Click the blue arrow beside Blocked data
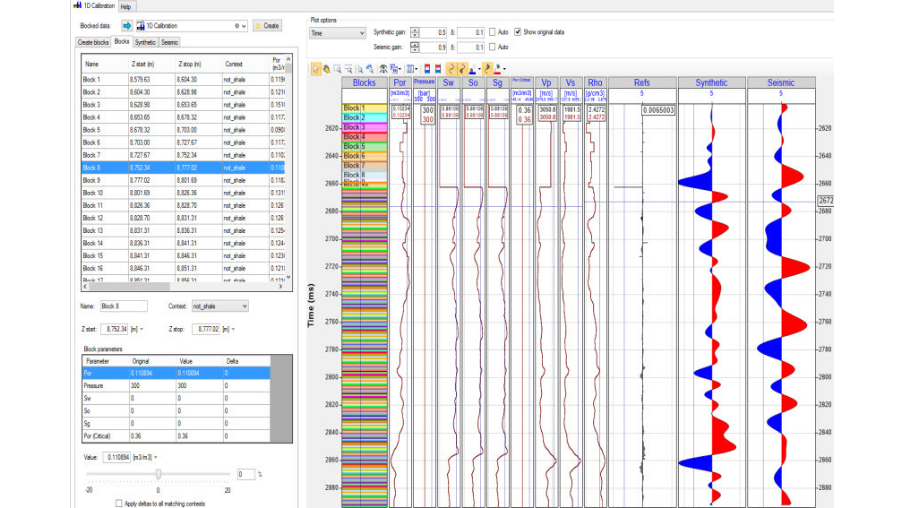Viewport: 904px width, 508px height. coord(127,25)
